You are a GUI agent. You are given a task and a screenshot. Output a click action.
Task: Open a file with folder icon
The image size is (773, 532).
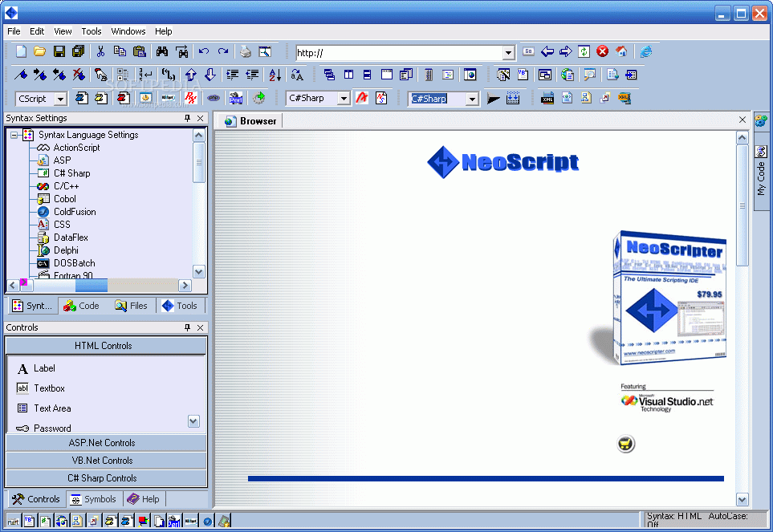coord(39,51)
